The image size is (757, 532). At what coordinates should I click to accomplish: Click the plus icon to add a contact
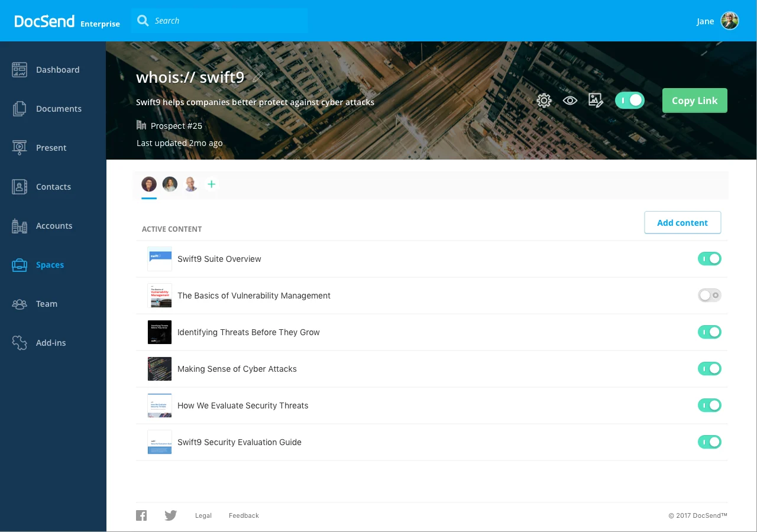click(x=211, y=184)
